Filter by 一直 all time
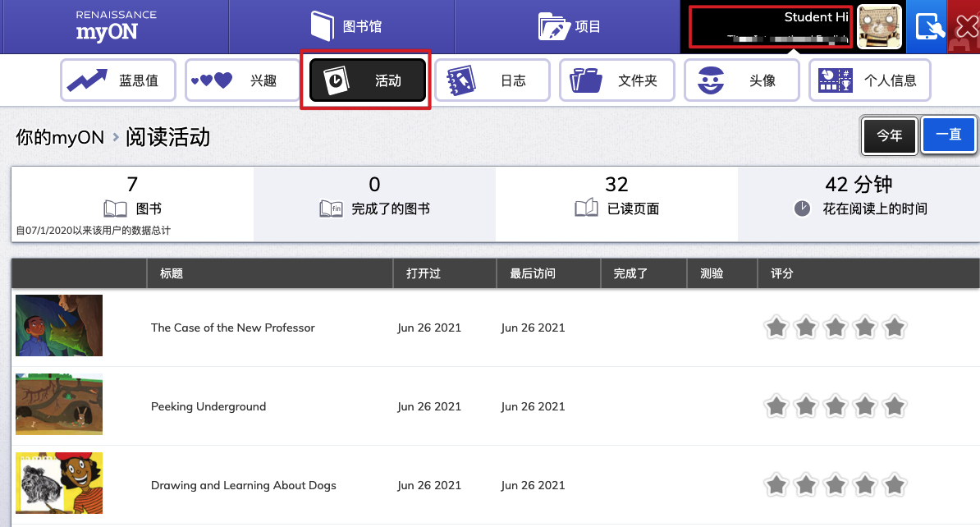Viewport: 980px width, 527px height. click(949, 135)
